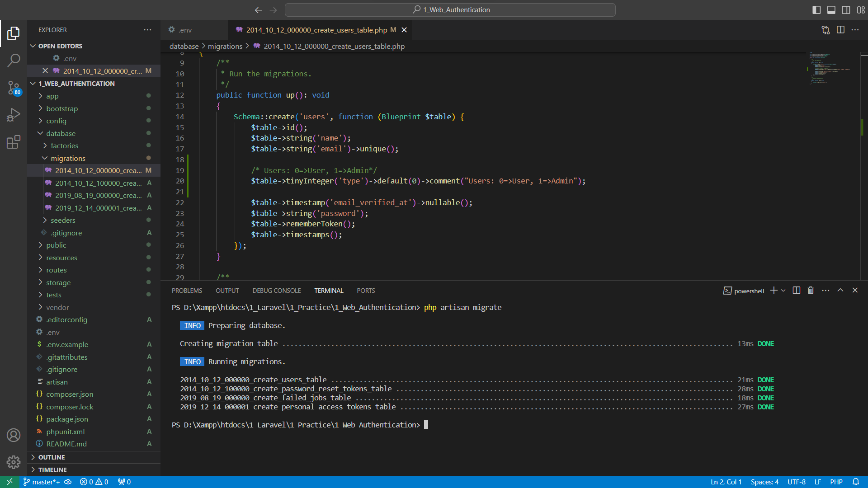The image size is (868, 488).
Task: Split the terminal panel
Action: point(797,291)
